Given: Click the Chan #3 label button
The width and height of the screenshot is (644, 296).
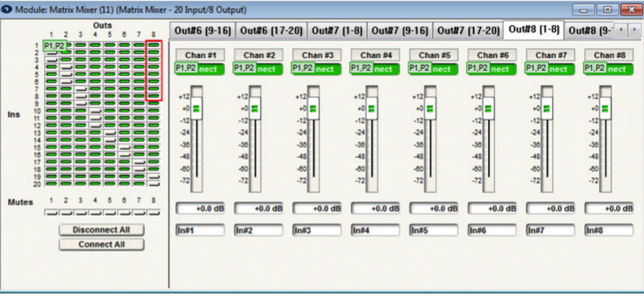Looking at the screenshot, I should [317, 55].
